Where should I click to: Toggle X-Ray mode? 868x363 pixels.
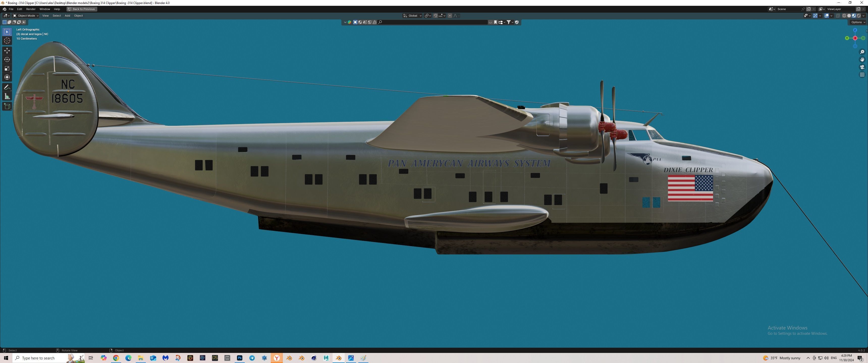pos(838,15)
